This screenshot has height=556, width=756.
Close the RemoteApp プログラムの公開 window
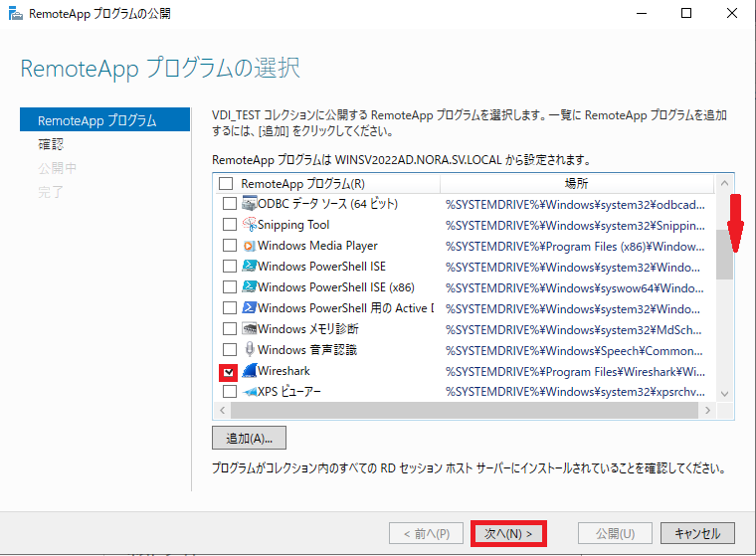[732, 14]
